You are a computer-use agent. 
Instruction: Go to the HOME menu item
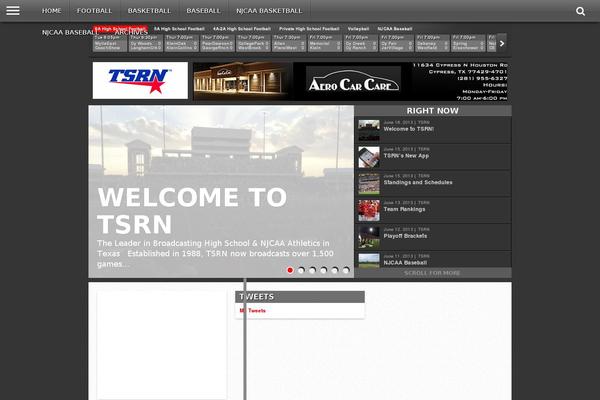click(x=52, y=11)
